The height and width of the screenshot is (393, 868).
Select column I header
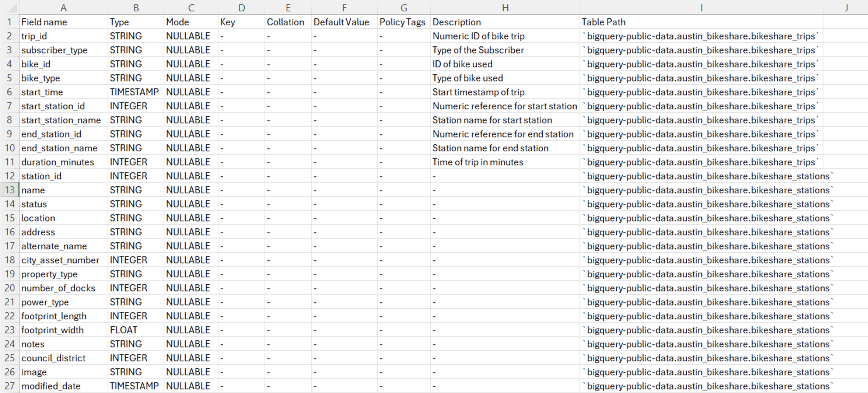701,8
